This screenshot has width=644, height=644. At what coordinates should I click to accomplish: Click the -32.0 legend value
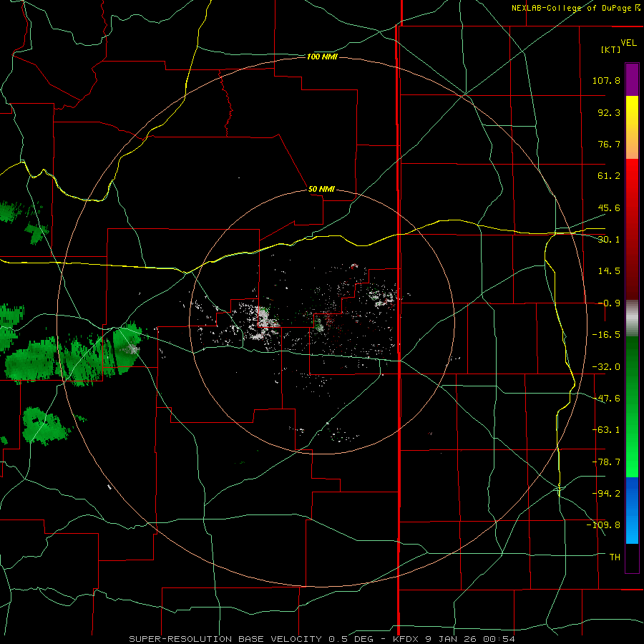pos(606,367)
